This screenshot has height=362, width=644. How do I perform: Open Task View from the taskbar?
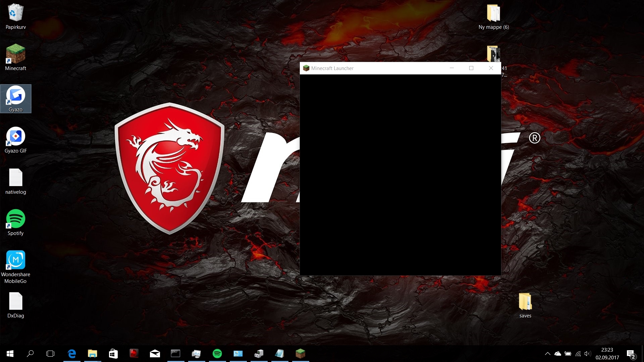pos(50,354)
